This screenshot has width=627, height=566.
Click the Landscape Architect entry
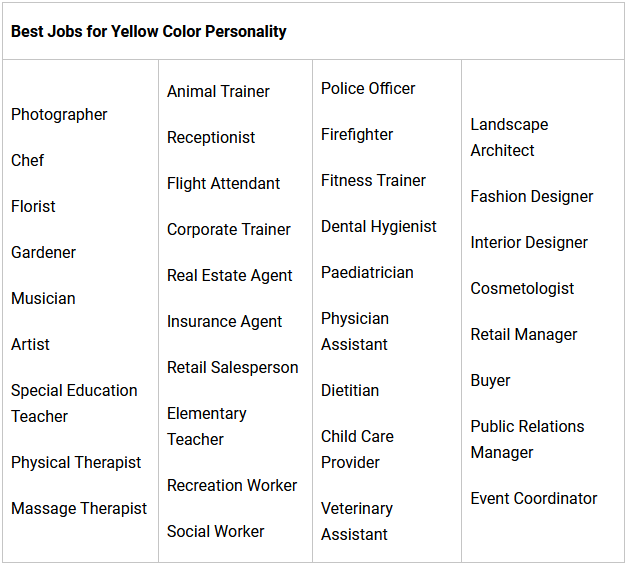(509, 138)
